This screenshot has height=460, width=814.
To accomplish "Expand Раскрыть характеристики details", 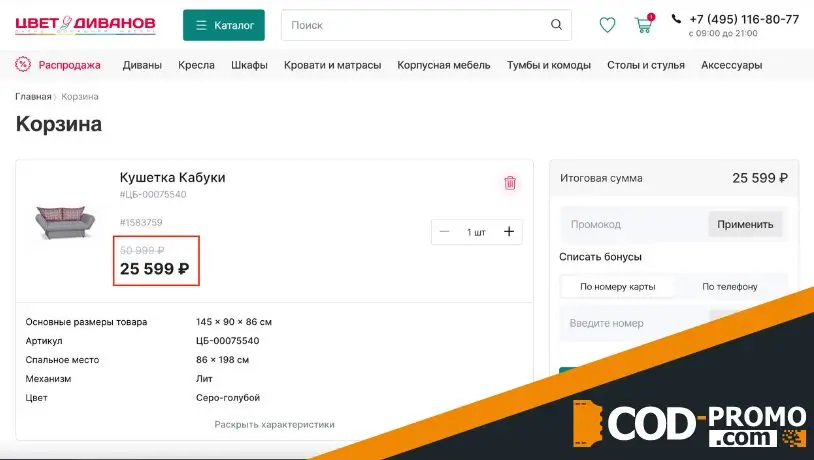I will pos(275,425).
